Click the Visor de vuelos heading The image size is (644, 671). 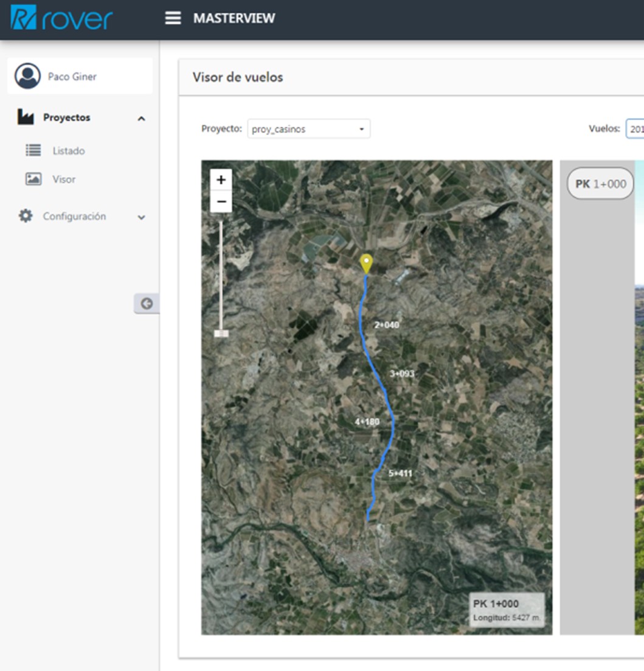tap(238, 77)
